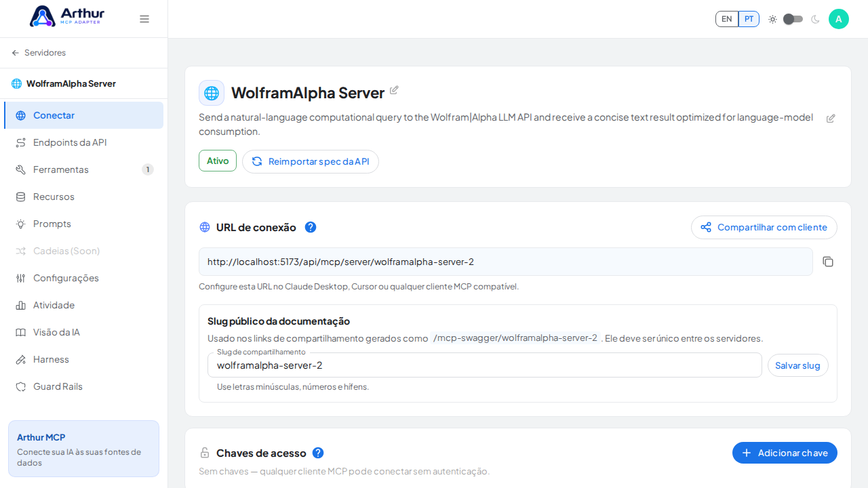Click Adicionar chave
The height and width of the screenshot is (488, 868).
(x=785, y=453)
